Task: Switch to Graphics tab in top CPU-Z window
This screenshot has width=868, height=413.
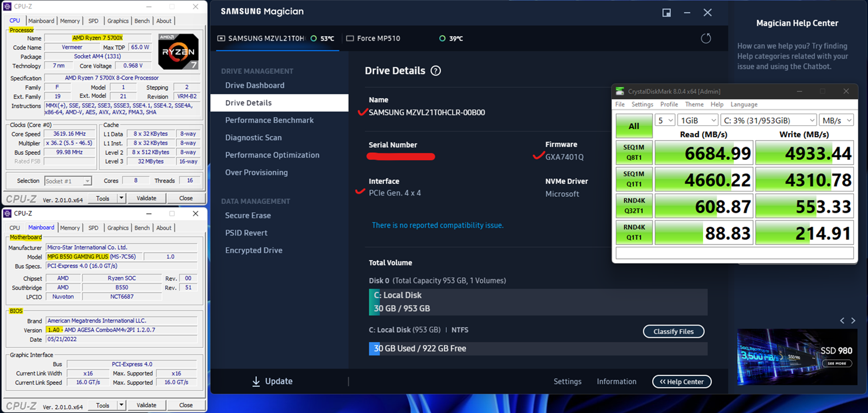Action: 117,21
